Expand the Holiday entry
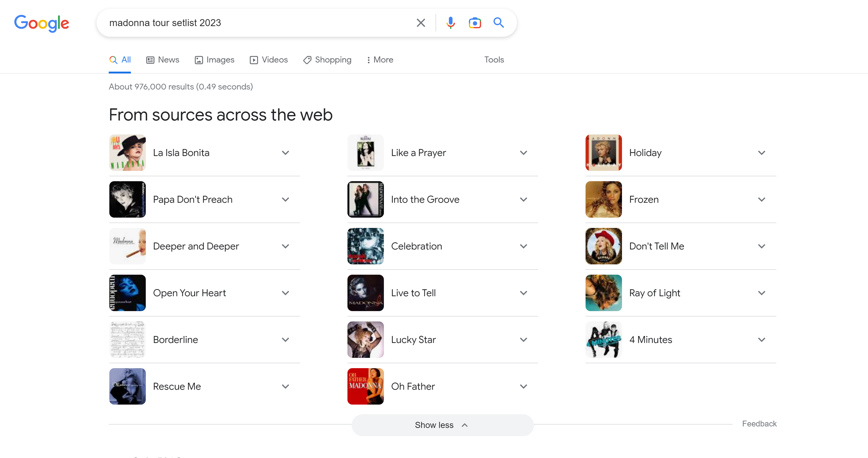The image size is (868, 458). point(762,153)
